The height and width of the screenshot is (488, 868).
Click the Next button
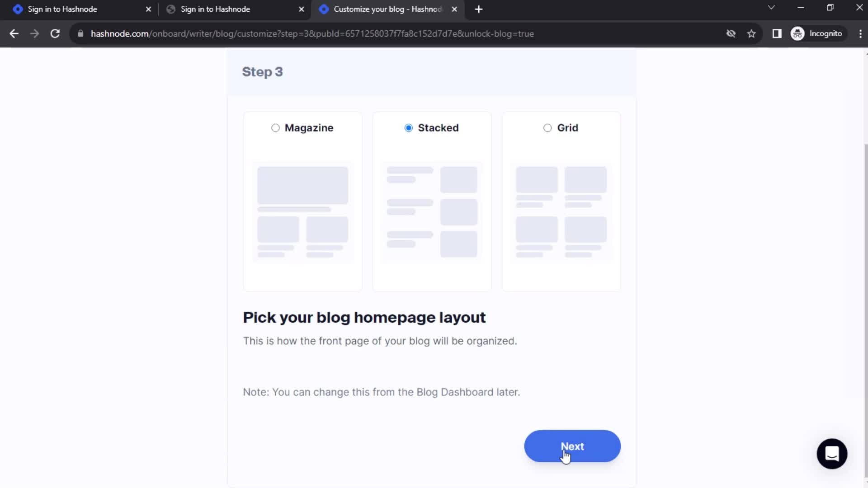click(572, 446)
